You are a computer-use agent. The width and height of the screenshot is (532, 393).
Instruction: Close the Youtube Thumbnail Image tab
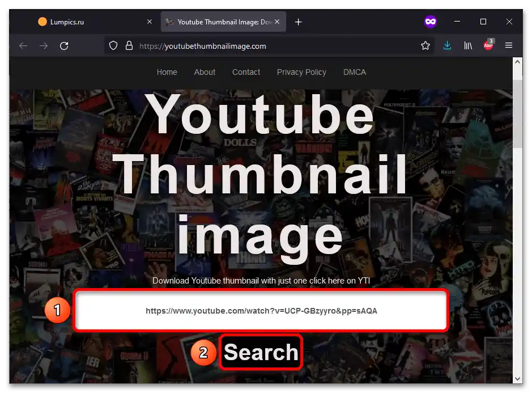point(277,22)
